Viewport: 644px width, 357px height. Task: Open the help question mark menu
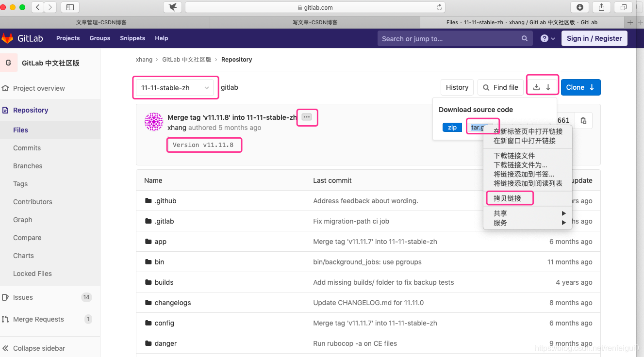click(547, 38)
